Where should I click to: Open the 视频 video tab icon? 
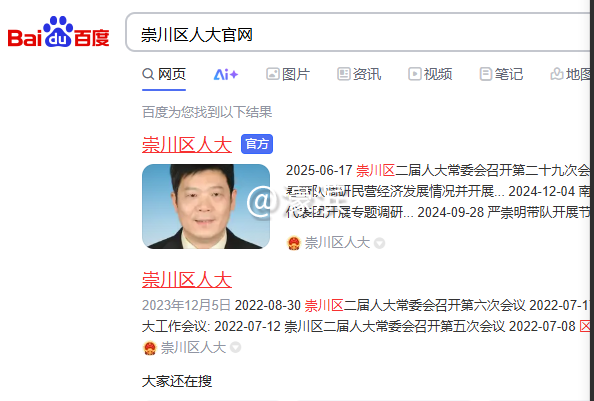tap(414, 74)
